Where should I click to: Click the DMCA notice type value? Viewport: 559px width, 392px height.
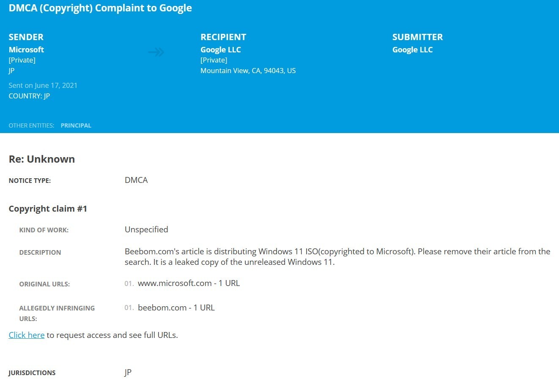point(136,180)
